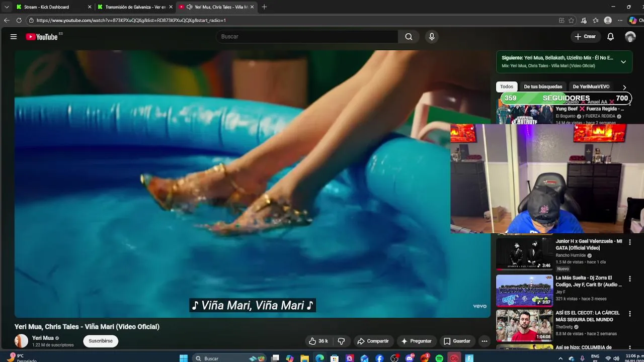Open Yeri Mua channel name link
The image size is (644, 362).
point(43,338)
